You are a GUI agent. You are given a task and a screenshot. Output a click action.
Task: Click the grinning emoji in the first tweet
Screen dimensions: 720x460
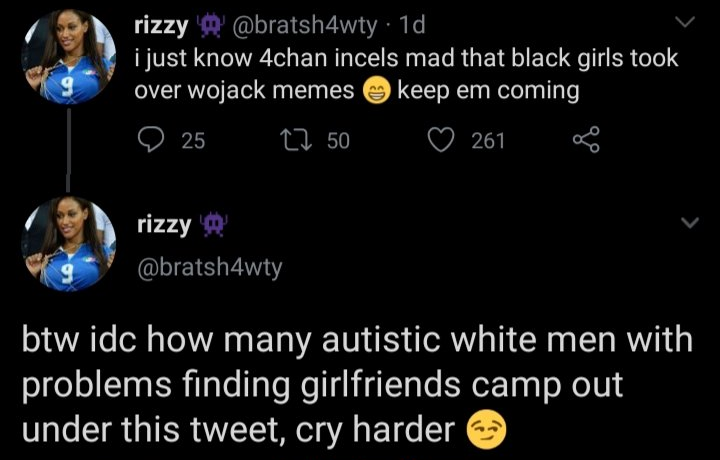coord(377,90)
